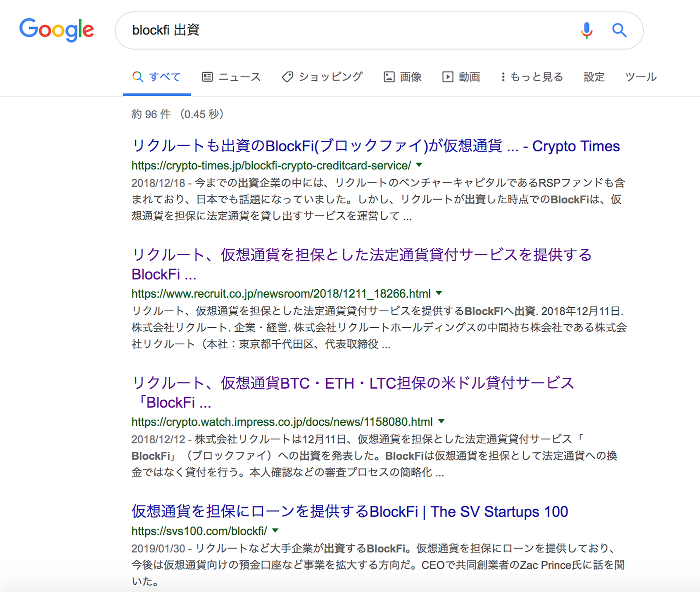The image size is (700, 592).
Task: Click the crypto-times.jp green URL text
Action: pos(271,165)
